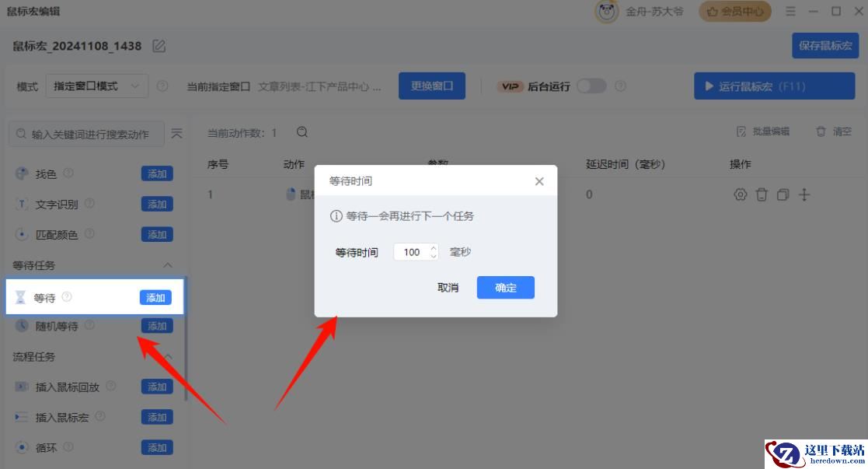Open help tooltip next to 随机等待
Viewport: 868px width, 469px height.
tap(89, 325)
